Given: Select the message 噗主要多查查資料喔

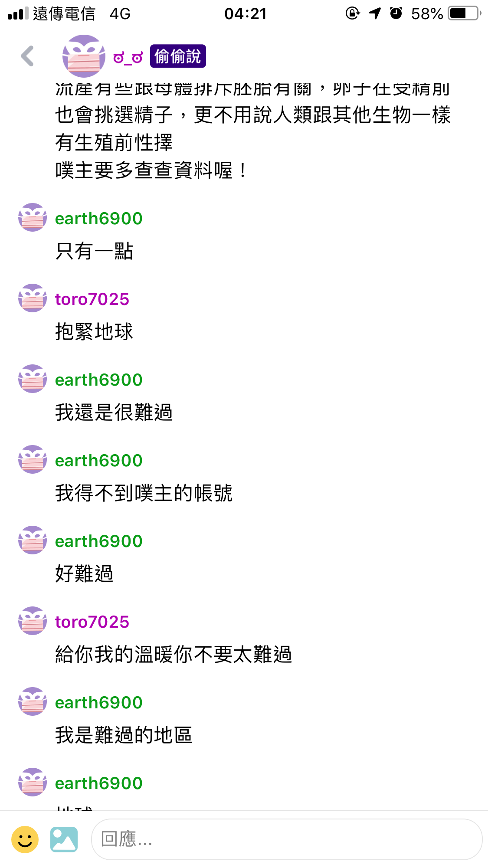Looking at the screenshot, I should (x=151, y=170).
